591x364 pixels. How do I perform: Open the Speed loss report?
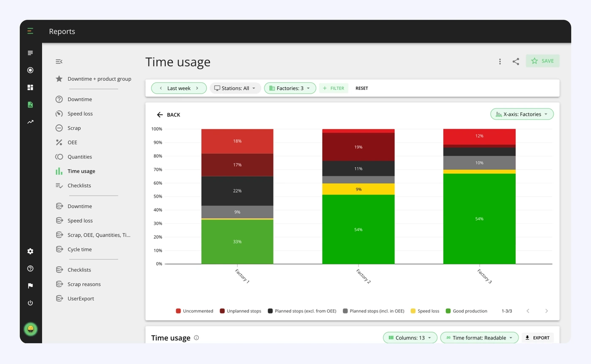74,113
